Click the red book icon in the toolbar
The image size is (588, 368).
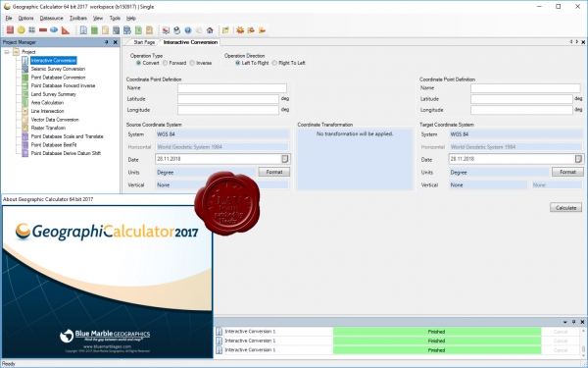[10, 30]
